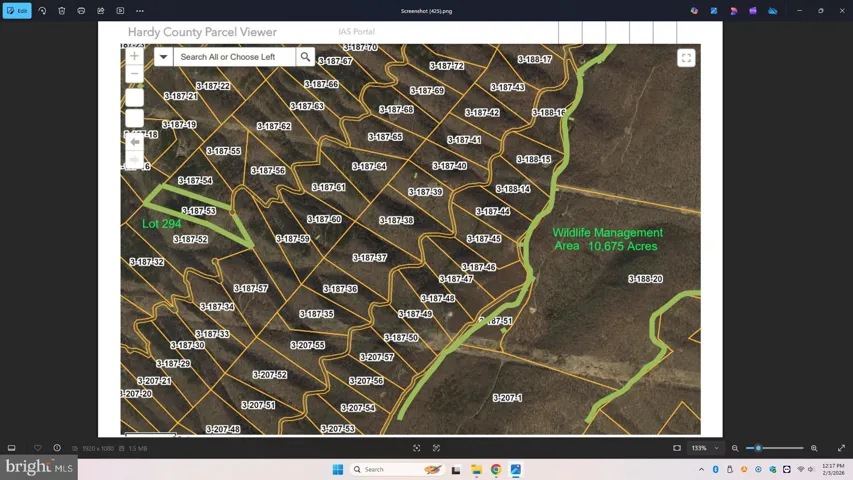This screenshot has height=480, width=853.
Task: Click the magnifying glass search button
Action: (306, 57)
